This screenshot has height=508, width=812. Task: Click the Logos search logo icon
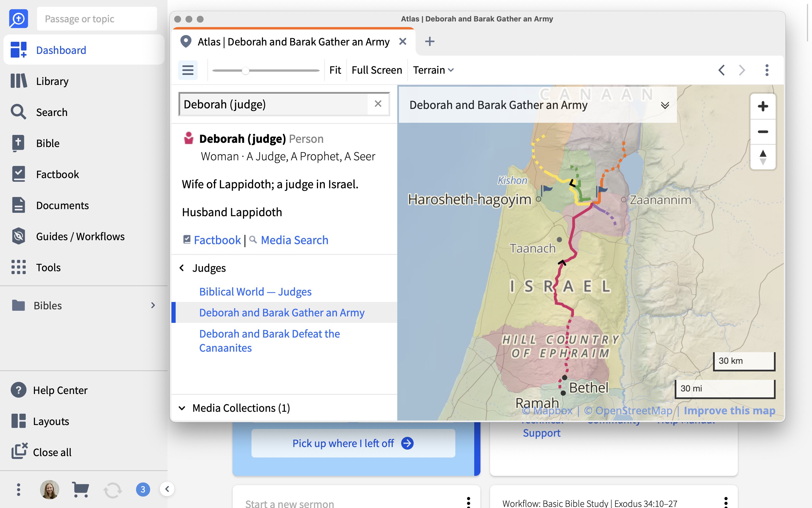click(x=18, y=19)
